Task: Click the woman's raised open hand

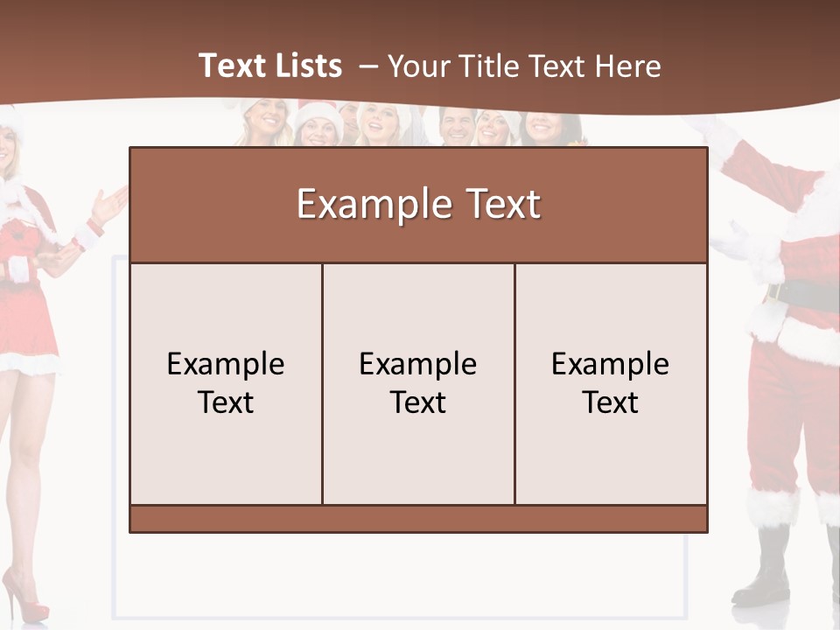Action: coord(109,205)
